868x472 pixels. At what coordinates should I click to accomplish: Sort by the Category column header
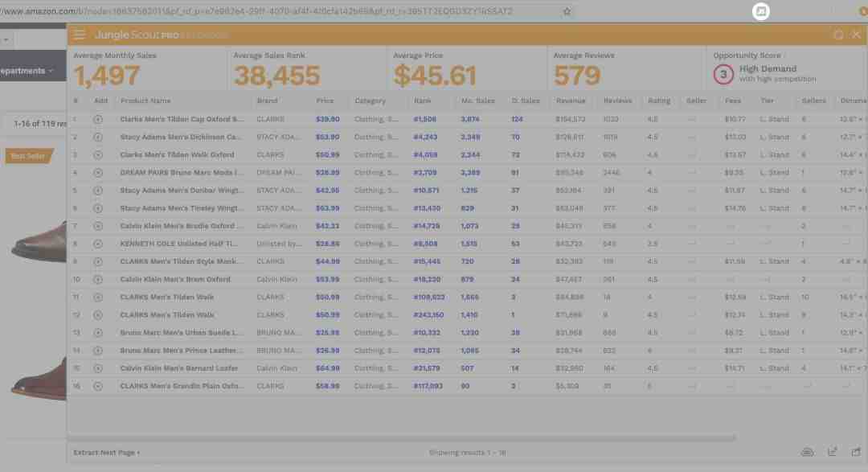[x=370, y=101]
